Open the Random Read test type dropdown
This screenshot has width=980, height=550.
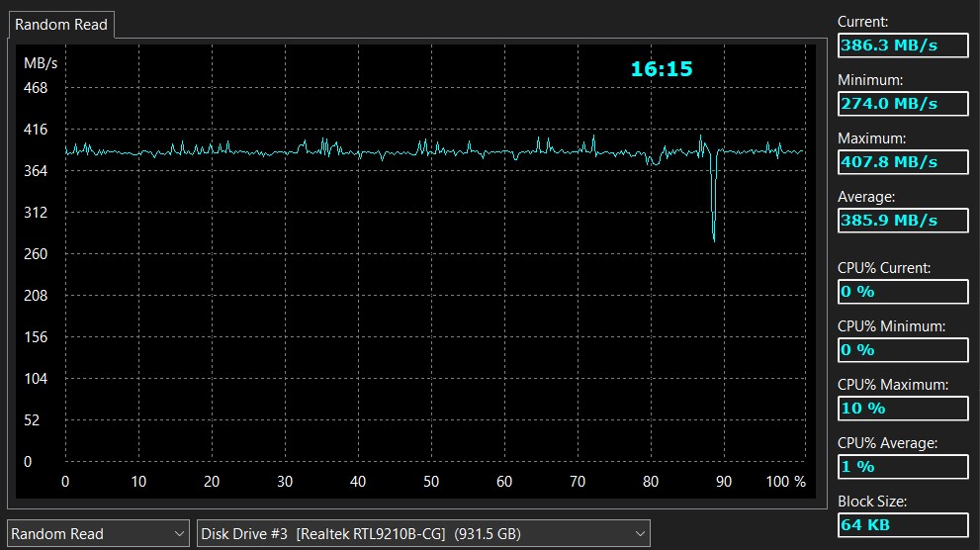tap(98, 534)
